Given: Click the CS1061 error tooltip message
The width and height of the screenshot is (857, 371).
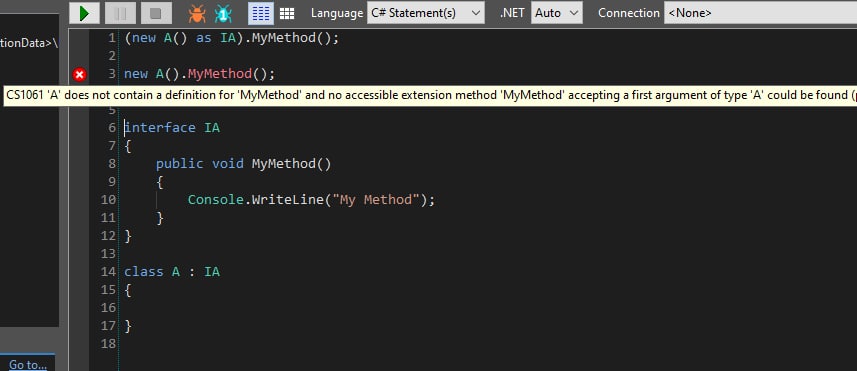Looking at the screenshot, I should (x=431, y=95).
